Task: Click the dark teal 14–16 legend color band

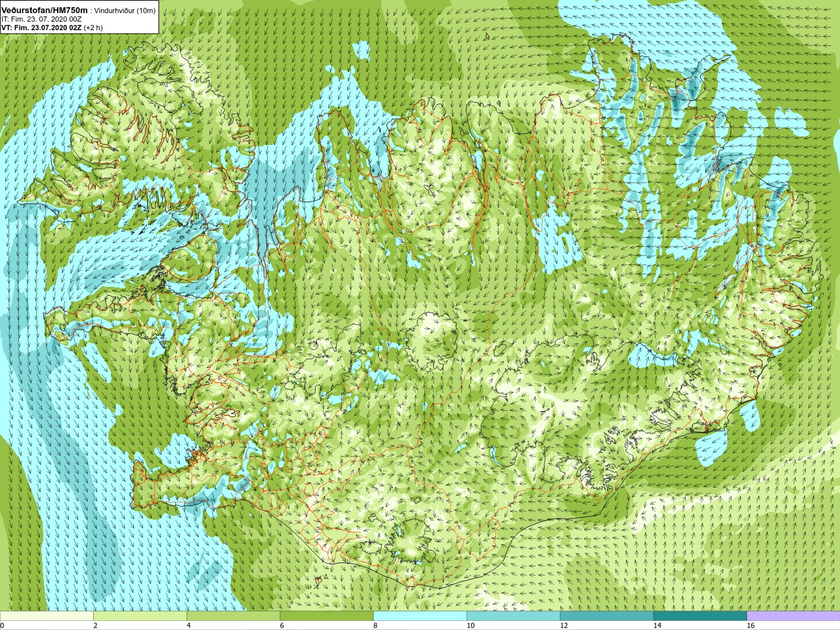Action: pyautogui.click(x=700, y=616)
